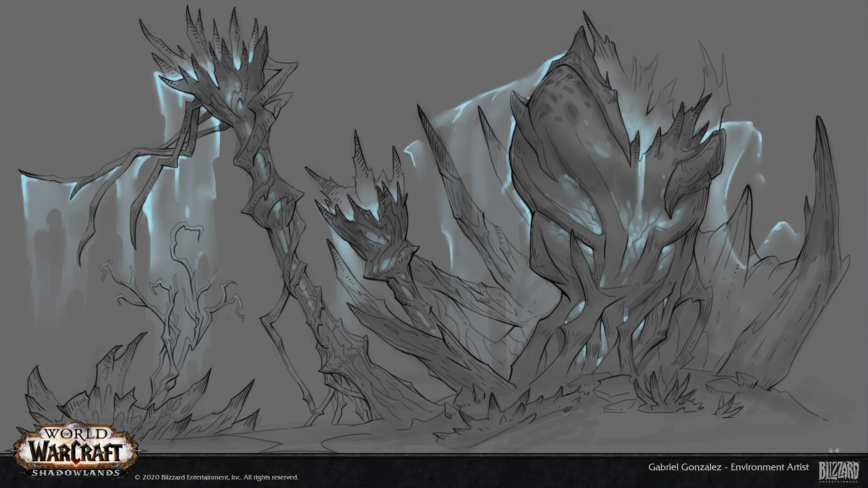868x488 pixels.
Task: Click the "Gabriel Gonzalez - Environment Artist" credit text
Action: coord(728,467)
